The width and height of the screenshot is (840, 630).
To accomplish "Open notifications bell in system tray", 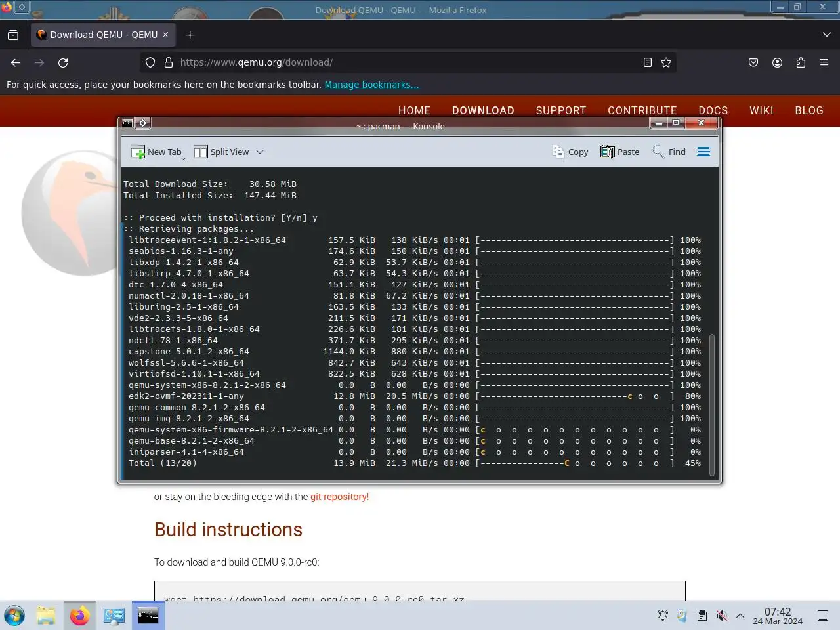I will pyautogui.click(x=663, y=616).
